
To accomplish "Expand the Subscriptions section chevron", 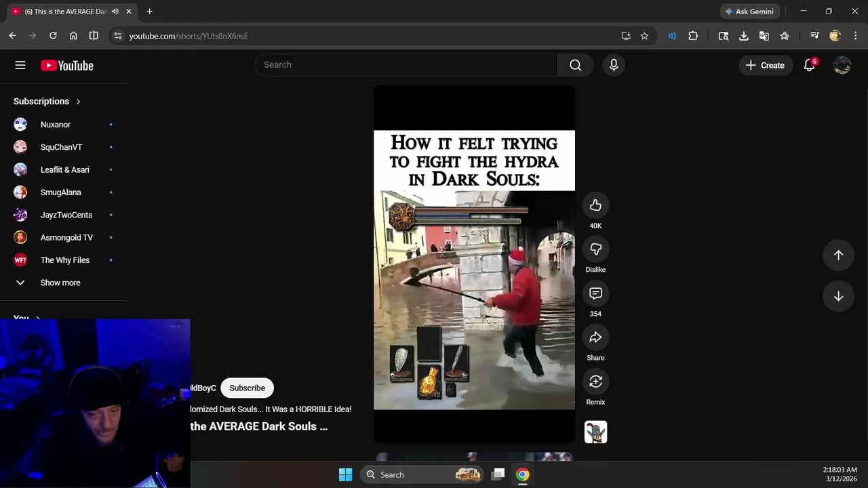I will click(78, 102).
